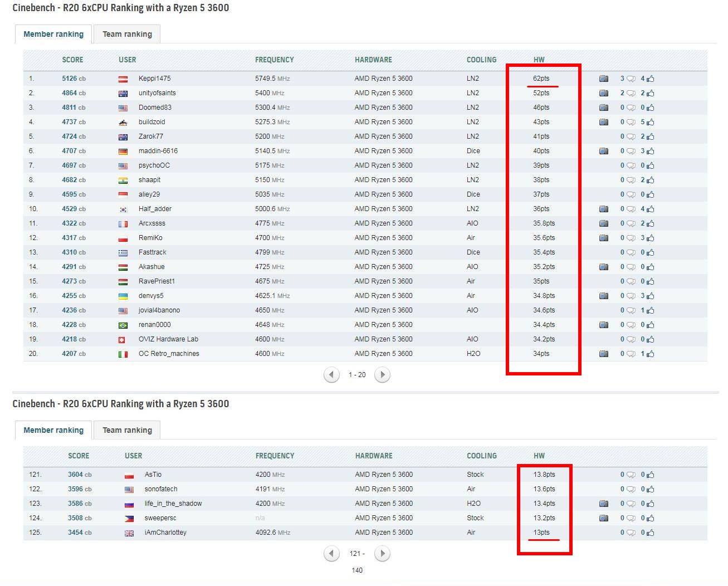Select Member ranking tab in the upper ranking
The width and height of the screenshot is (728, 586).
[53, 34]
